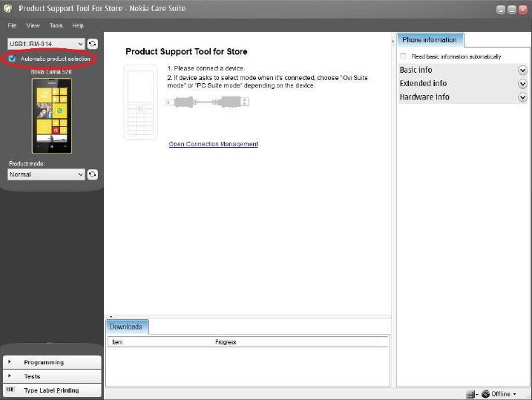Open the File menu
The height and width of the screenshot is (400, 532).
pyautogui.click(x=12, y=25)
